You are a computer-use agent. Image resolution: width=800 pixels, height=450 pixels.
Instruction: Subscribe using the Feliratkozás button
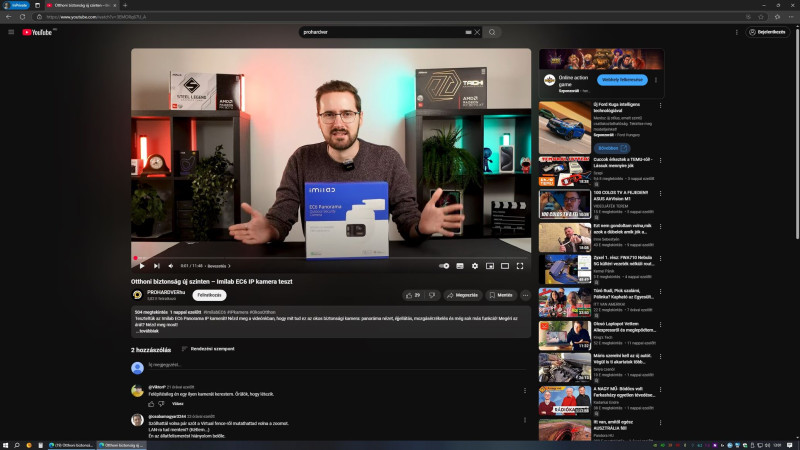tap(209, 295)
